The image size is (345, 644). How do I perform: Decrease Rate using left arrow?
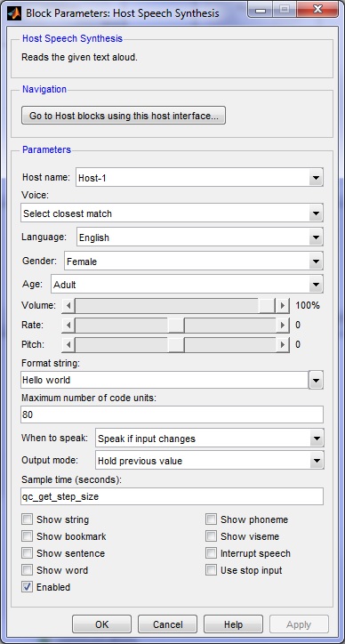68,326
